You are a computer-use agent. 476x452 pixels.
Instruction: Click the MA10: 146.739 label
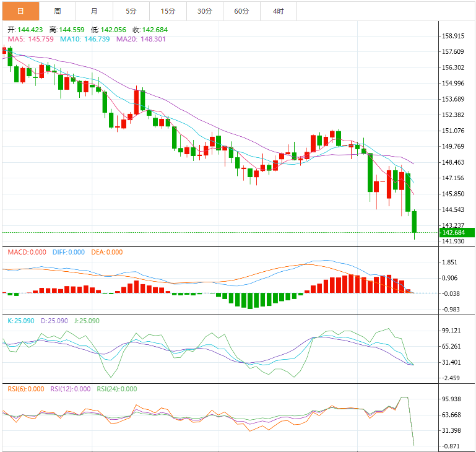85,39
